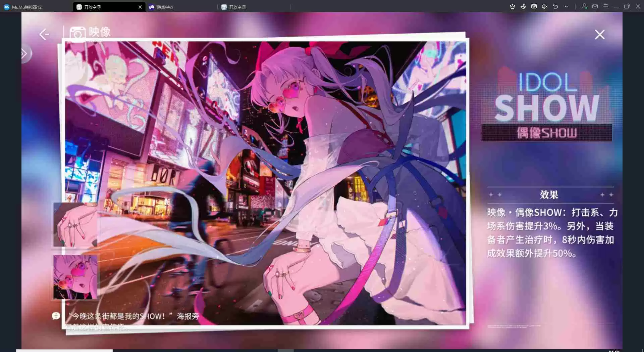This screenshot has width=644, height=352.
Task: Toggle the muted speaker icon
Action: coord(544,6)
